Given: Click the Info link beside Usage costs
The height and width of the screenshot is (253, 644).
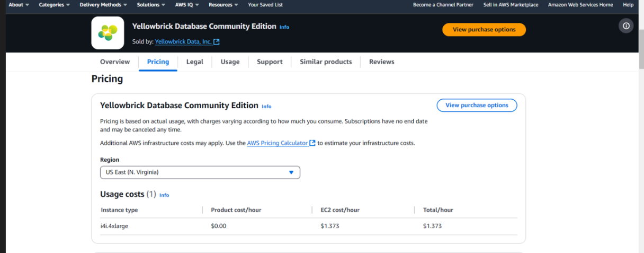Looking at the screenshot, I should 164,195.
